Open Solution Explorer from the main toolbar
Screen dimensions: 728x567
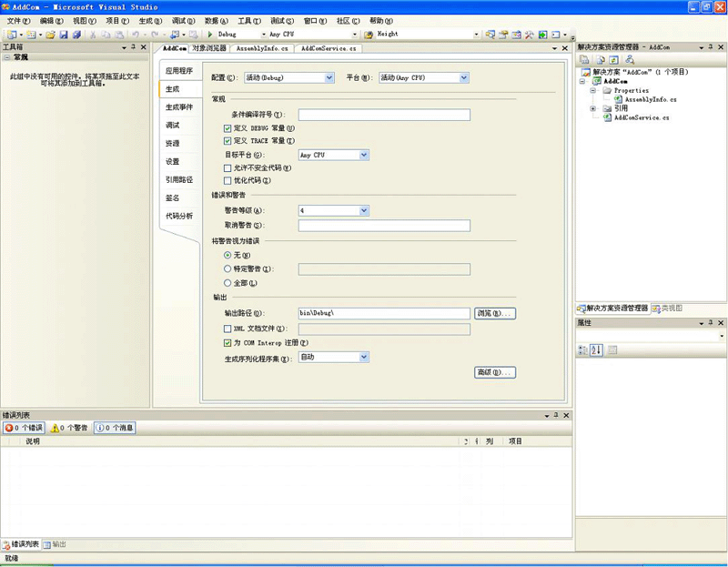coord(490,35)
